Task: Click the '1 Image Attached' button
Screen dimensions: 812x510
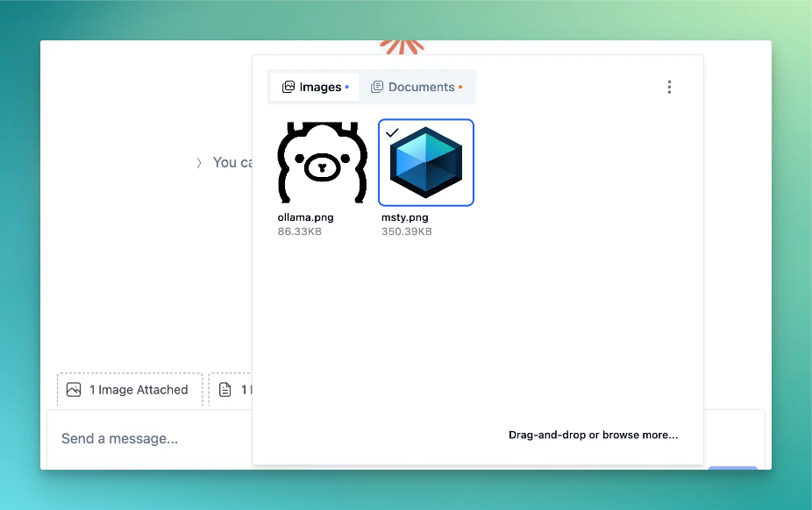Action: [x=130, y=390]
